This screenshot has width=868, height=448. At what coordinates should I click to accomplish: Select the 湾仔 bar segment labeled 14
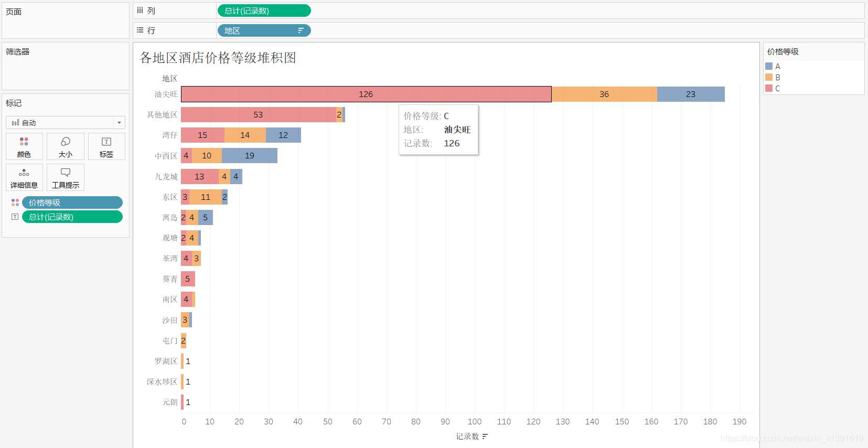(x=245, y=135)
